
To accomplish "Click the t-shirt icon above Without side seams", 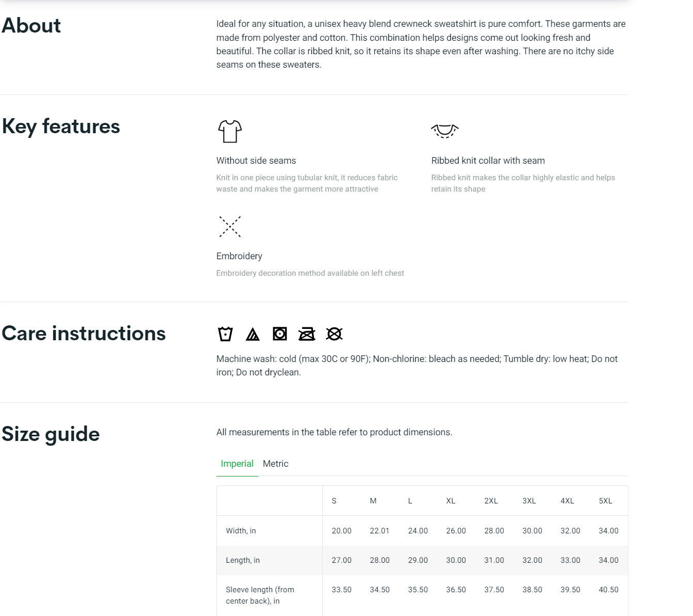I will 230,131.
